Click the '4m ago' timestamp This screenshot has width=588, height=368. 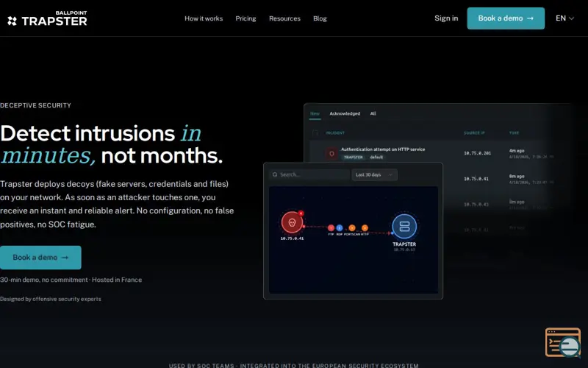(517, 151)
